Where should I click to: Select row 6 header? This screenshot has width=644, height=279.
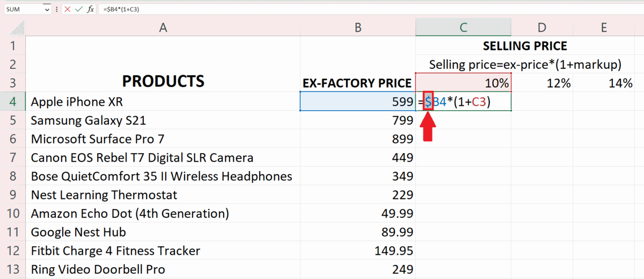tap(13, 139)
